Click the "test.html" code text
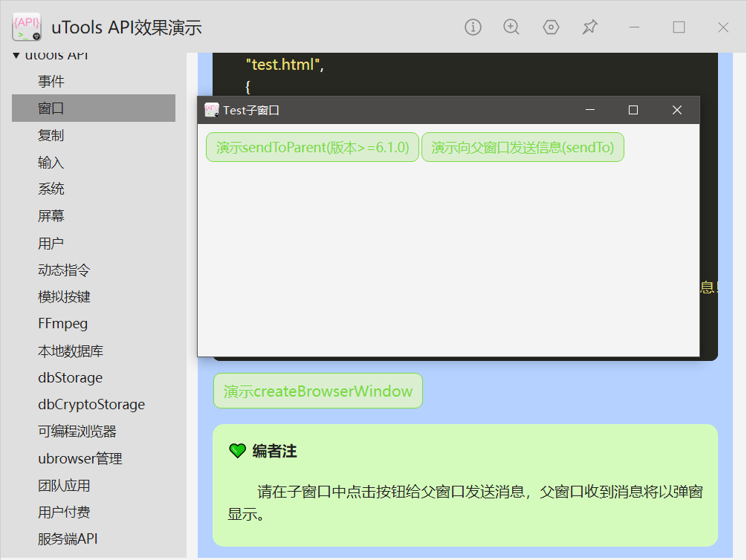 coord(282,65)
